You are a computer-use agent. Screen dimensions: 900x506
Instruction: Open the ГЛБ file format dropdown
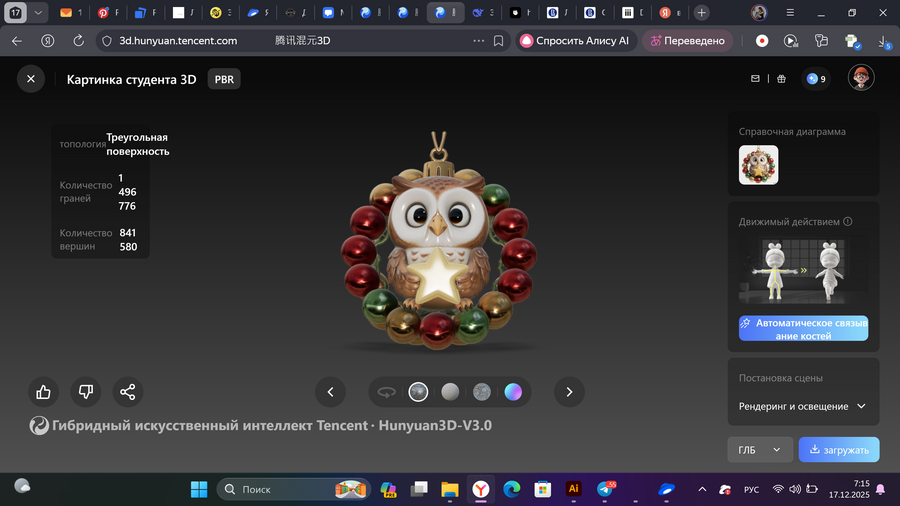(760, 450)
